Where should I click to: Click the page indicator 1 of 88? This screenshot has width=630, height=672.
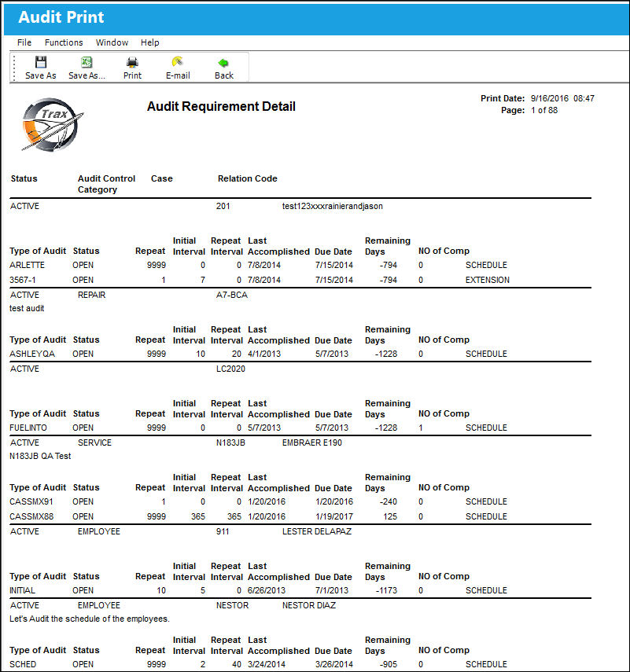[544, 110]
